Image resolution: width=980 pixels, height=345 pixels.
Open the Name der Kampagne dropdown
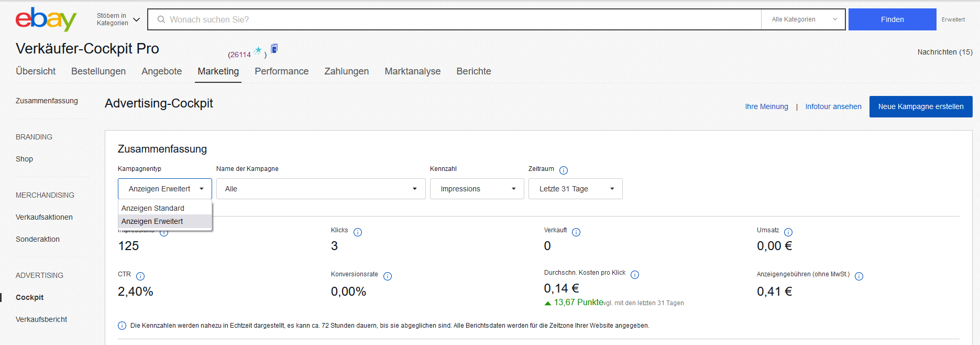[321, 189]
